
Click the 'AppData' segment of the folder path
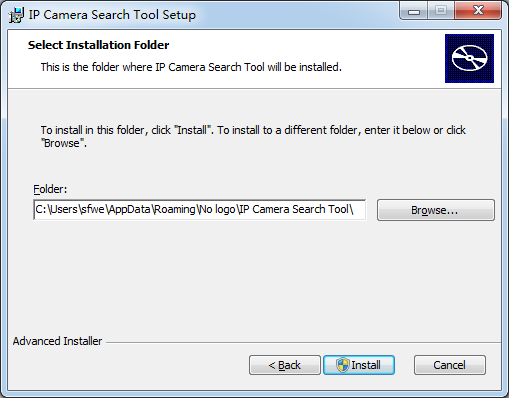point(130,209)
